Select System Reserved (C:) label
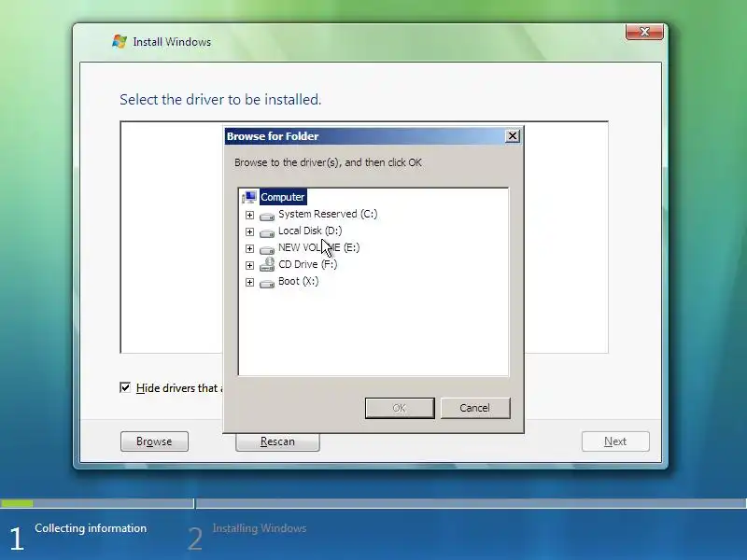The width and height of the screenshot is (747, 560). point(328,214)
